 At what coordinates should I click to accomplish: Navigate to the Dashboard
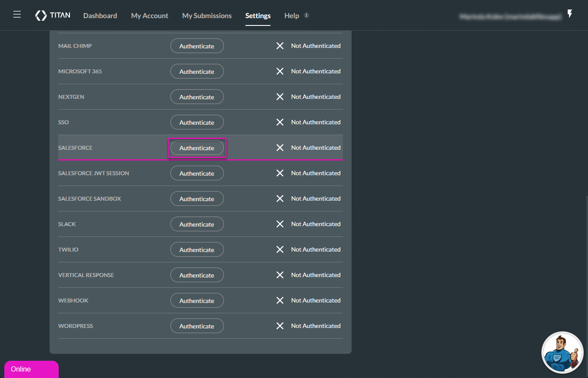[100, 16]
